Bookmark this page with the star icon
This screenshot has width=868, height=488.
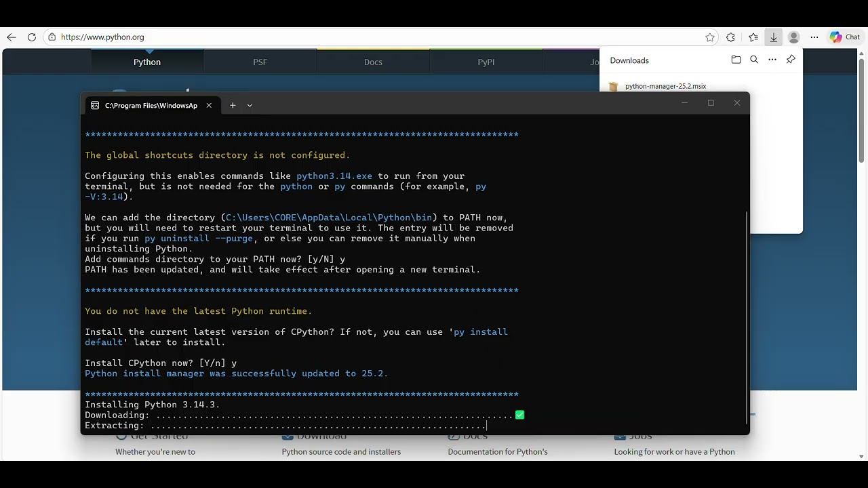coord(710,37)
